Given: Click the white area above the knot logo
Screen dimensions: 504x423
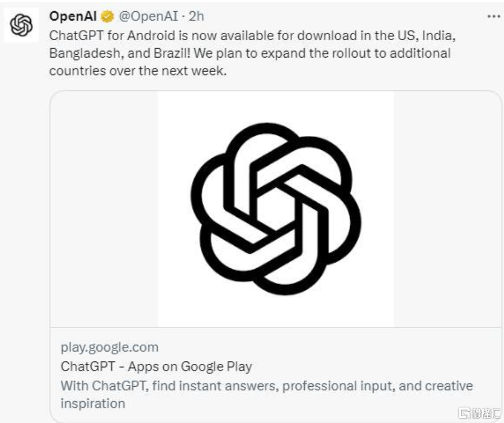Looking at the screenshot, I should tap(276, 106).
